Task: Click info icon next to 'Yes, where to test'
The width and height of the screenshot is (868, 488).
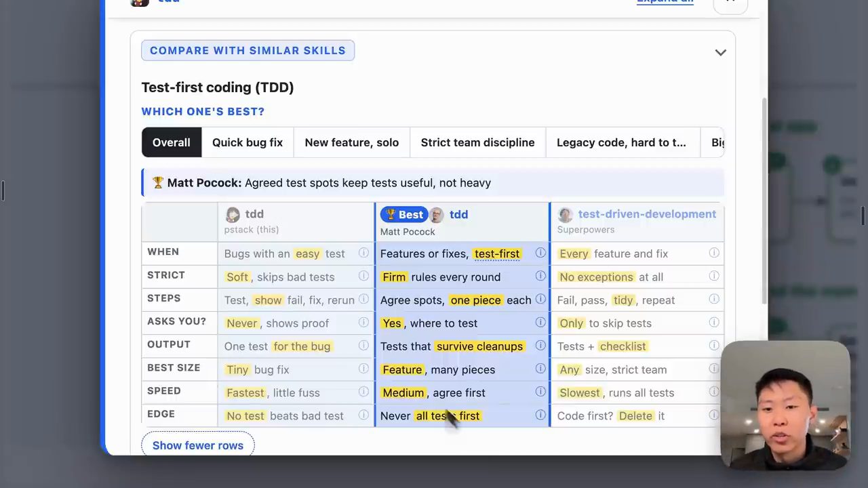Action: [540, 323]
